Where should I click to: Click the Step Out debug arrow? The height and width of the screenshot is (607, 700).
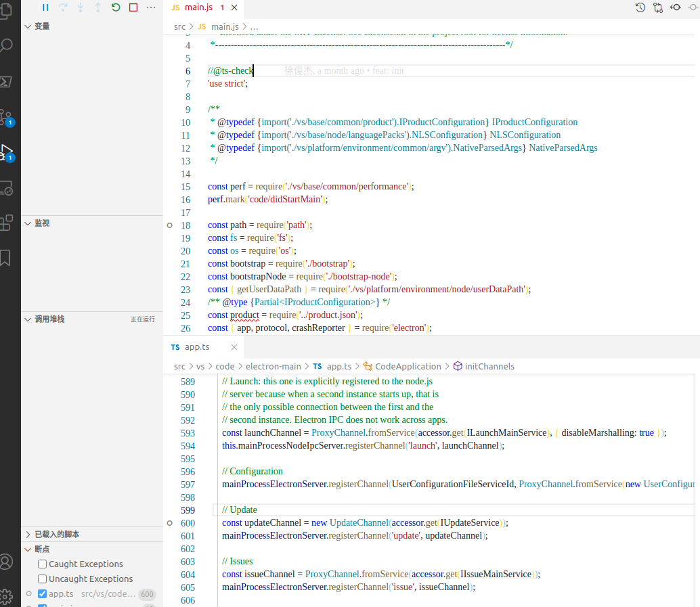(x=98, y=7)
